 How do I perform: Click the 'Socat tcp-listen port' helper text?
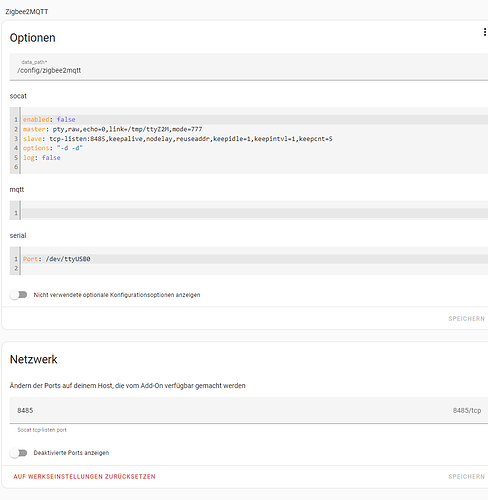tap(42, 430)
